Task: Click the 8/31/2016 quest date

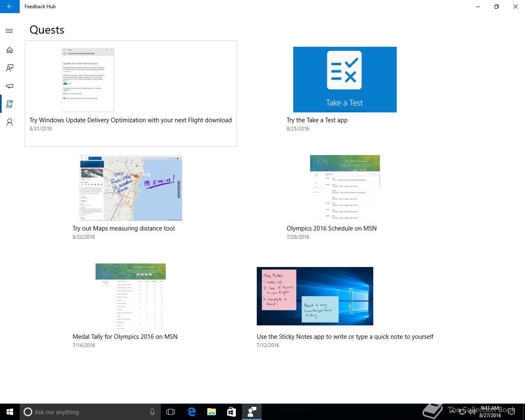Action: click(x=41, y=129)
